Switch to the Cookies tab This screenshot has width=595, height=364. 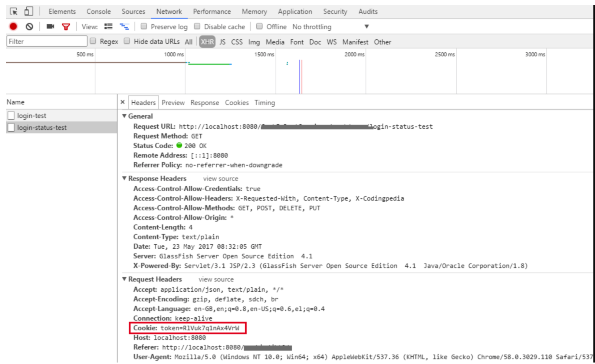click(237, 103)
